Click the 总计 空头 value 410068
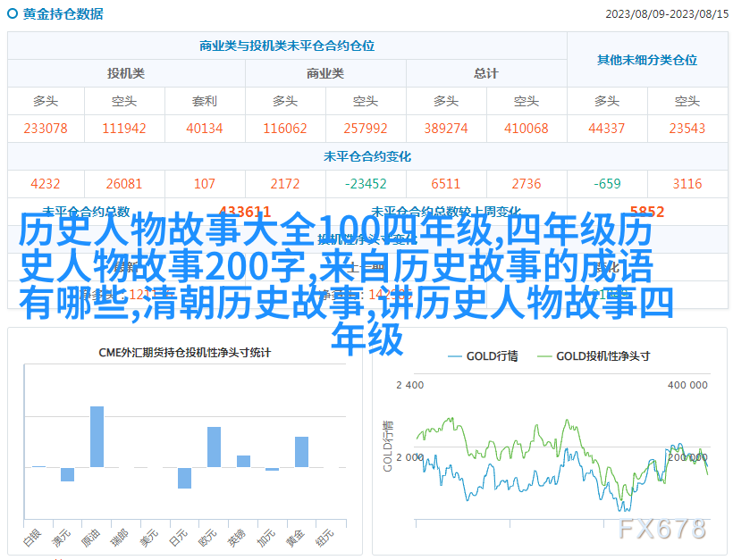 tap(526, 129)
